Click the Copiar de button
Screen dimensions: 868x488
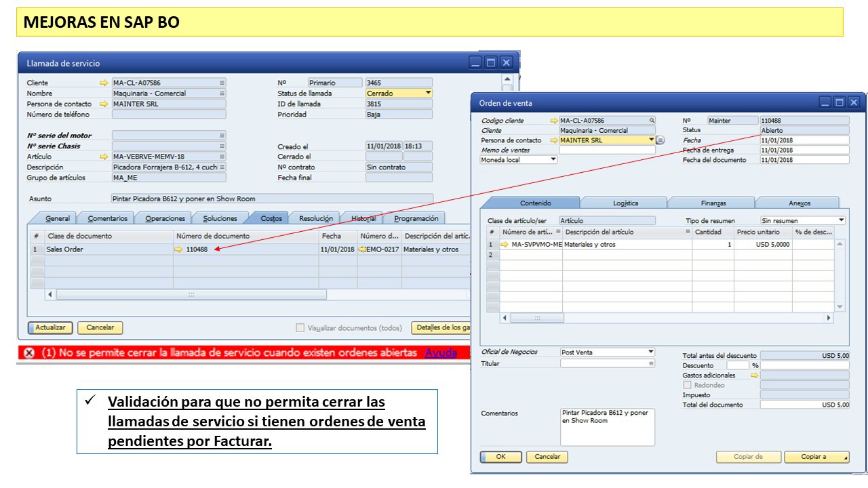[x=748, y=457]
